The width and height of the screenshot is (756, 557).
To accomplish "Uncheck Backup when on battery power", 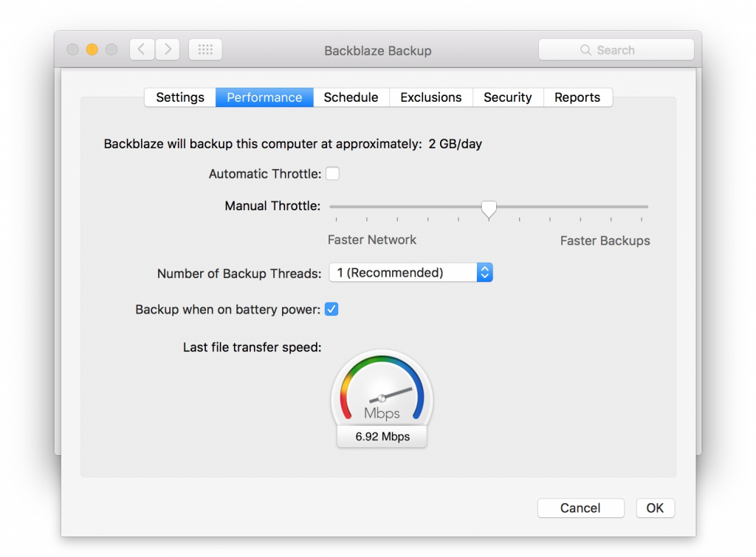I will 331,309.
